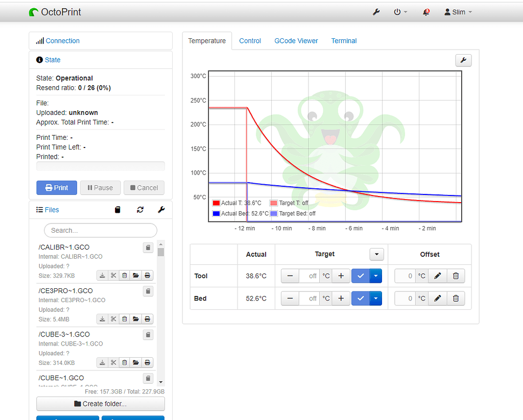
Task: Open OctoPrint settings with the wrench icon
Action: click(376, 12)
